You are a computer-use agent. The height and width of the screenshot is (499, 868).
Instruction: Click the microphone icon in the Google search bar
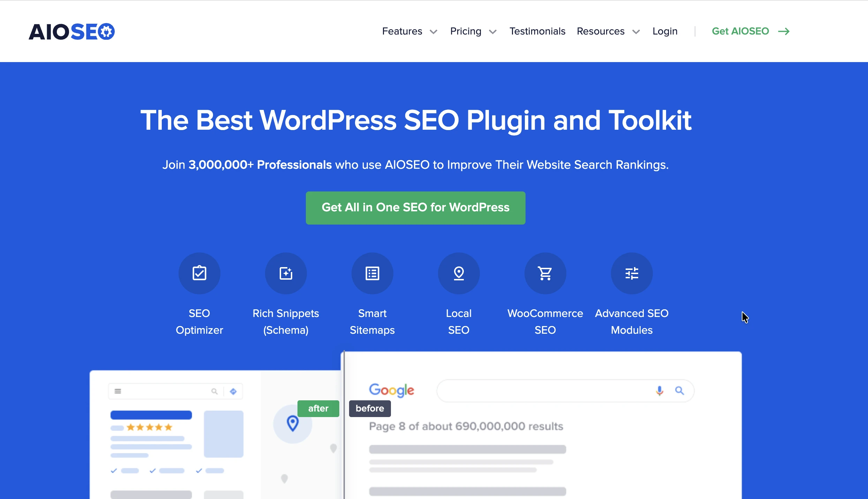coord(659,391)
